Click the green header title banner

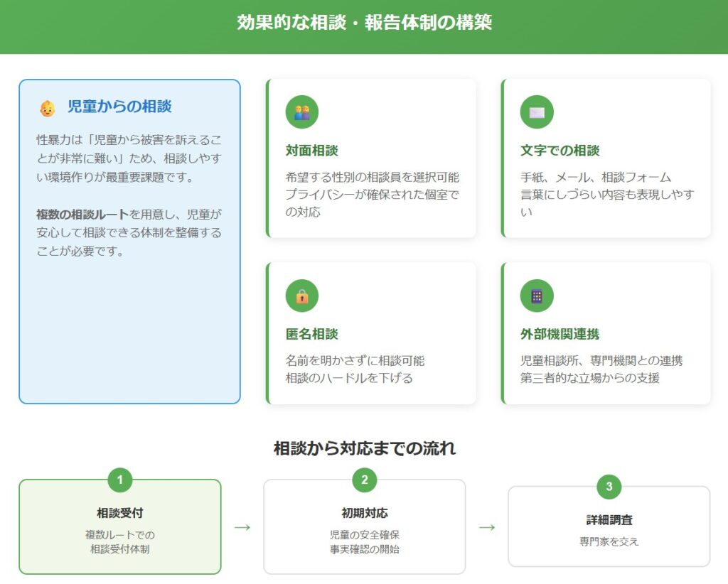[364, 23]
